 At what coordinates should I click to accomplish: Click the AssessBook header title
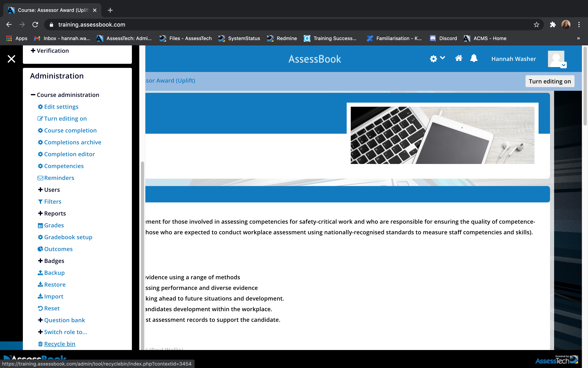point(315,59)
